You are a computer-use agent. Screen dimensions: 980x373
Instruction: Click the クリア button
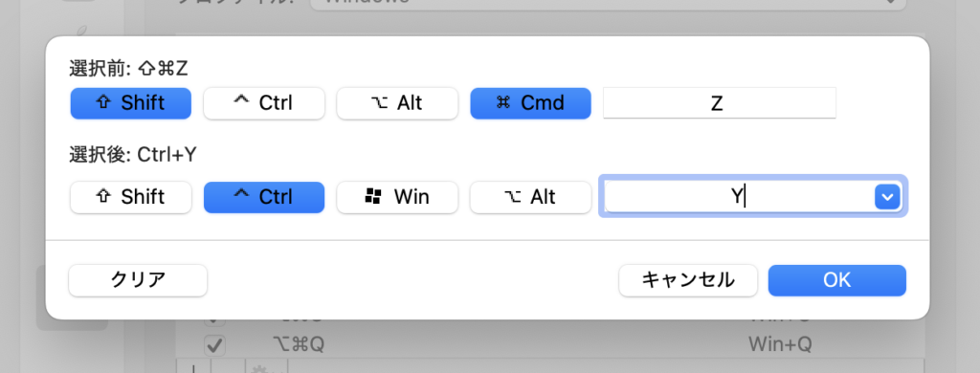pos(138,280)
